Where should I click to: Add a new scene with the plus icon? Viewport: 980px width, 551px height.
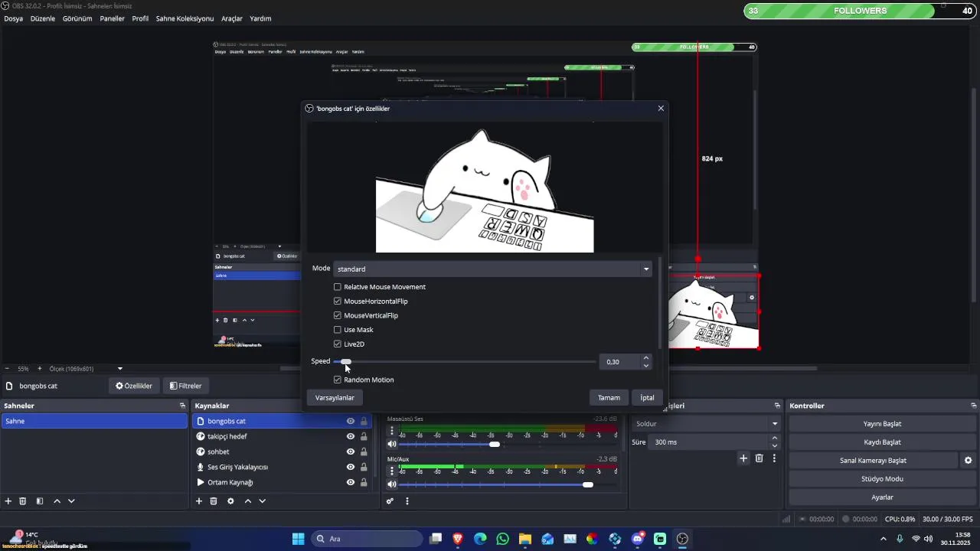8,501
